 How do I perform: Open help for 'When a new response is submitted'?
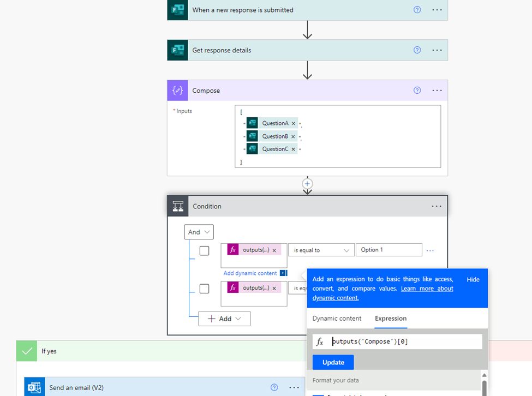(x=417, y=10)
